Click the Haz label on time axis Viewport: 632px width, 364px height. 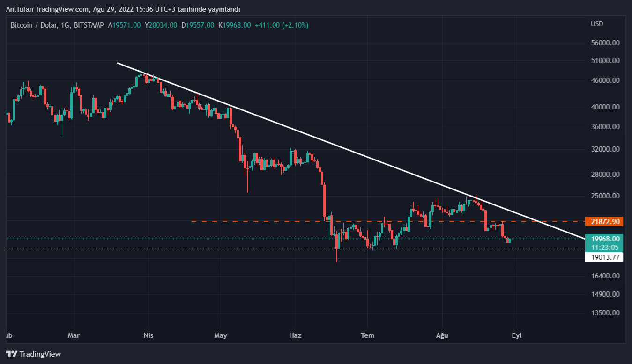coord(295,335)
